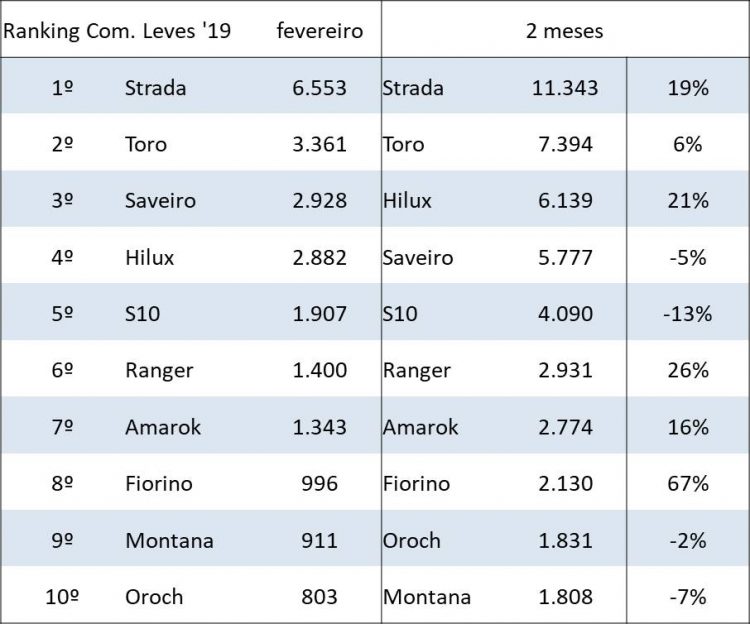Click the 'Ranking Com. Leves '19' header cell
Viewport: 750px width, 624px height.
(117, 30)
